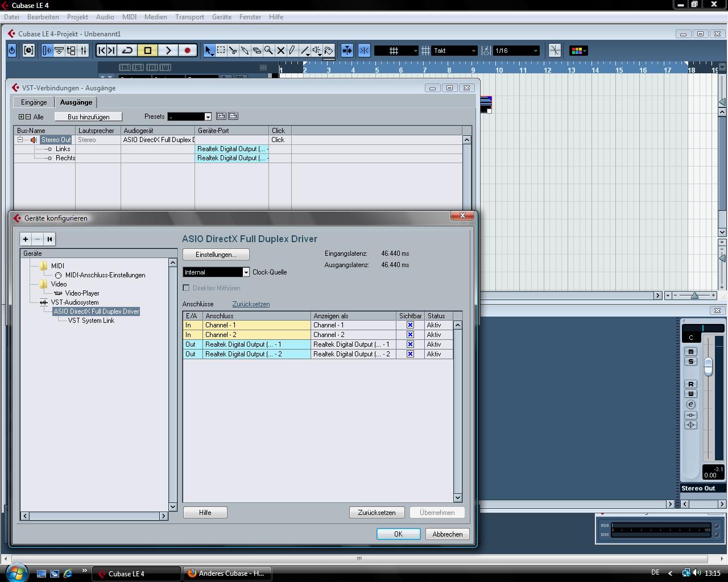Click the Record button in transport toolbar
Image resolution: width=728 pixels, height=582 pixels.
coord(187,51)
